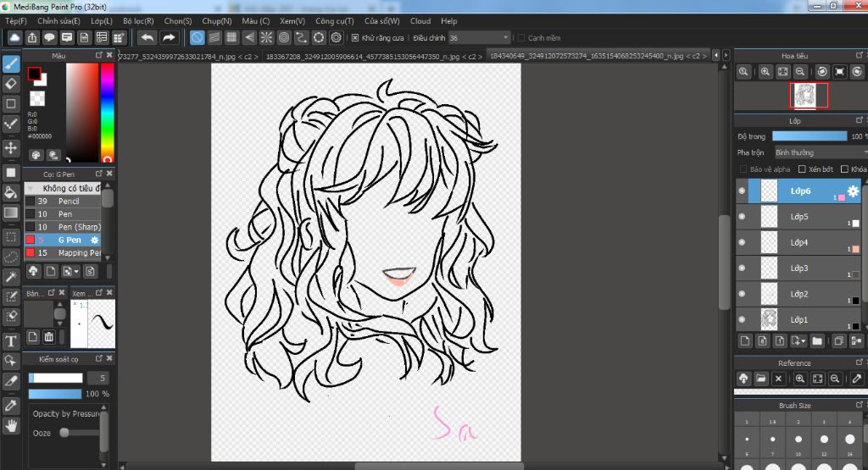Enable the parallel lines snap guide
The height and width of the screenshot is (470, 868).
[x=214, y=37]
